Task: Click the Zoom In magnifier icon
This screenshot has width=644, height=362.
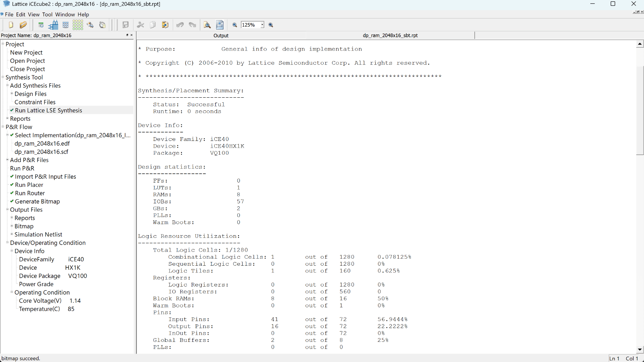Action: [271, 25]
